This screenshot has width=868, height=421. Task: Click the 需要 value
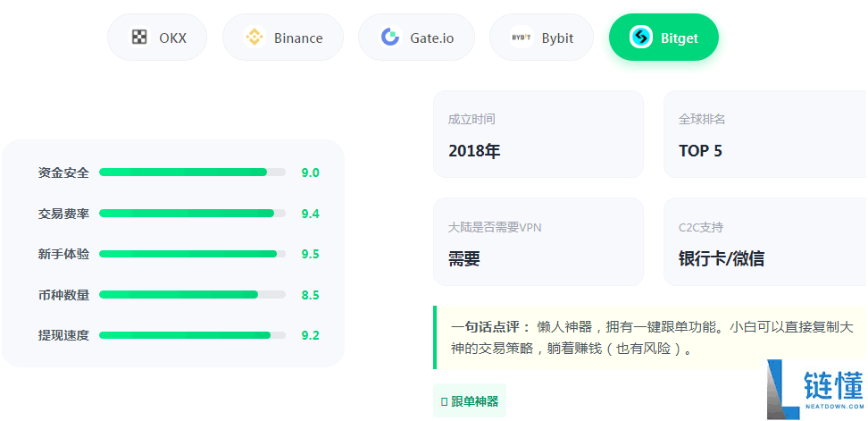pos(463,258)
